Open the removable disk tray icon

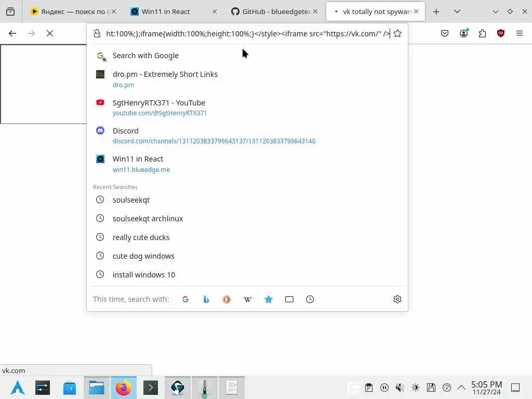click(x=431, y=388)
